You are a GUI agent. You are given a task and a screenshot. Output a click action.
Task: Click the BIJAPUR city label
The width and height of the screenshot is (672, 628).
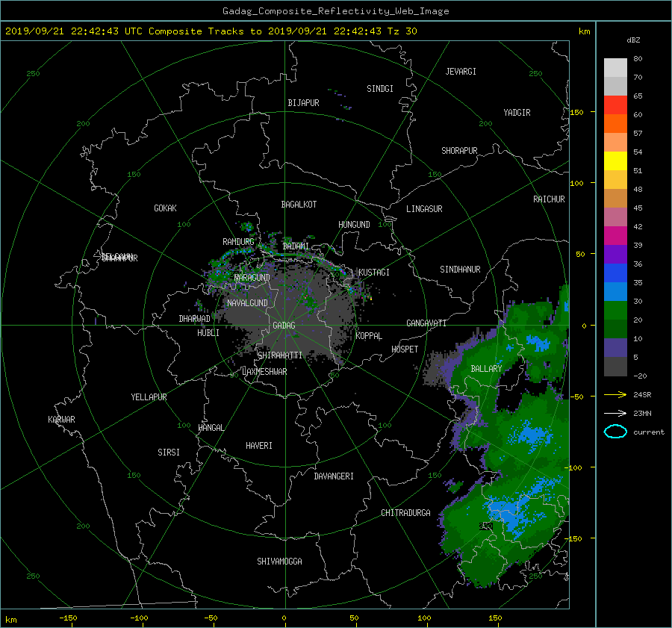coord(303,103)
